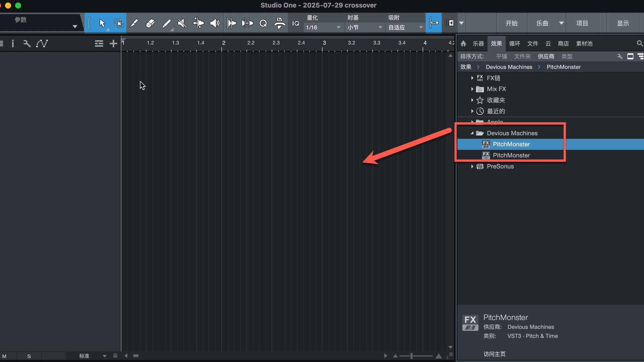Open dropdown arrow next to autoscroll

[x=462, y=23]
